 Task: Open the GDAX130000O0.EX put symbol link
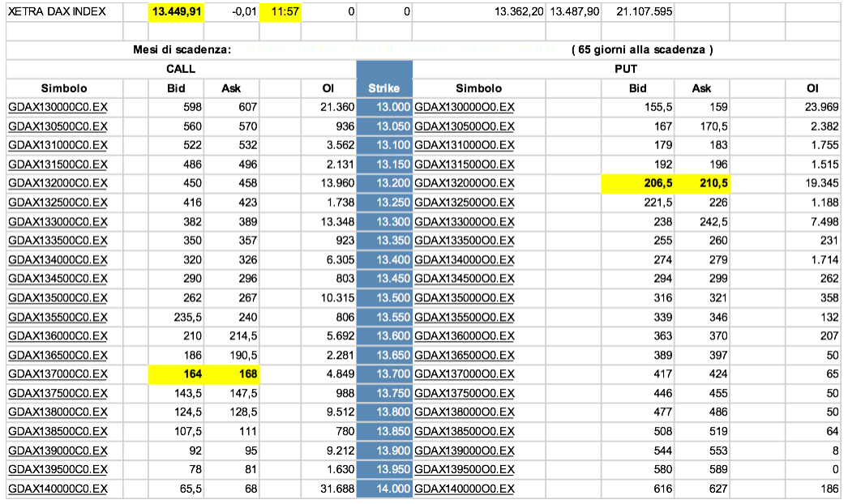[x=464, y=107]
